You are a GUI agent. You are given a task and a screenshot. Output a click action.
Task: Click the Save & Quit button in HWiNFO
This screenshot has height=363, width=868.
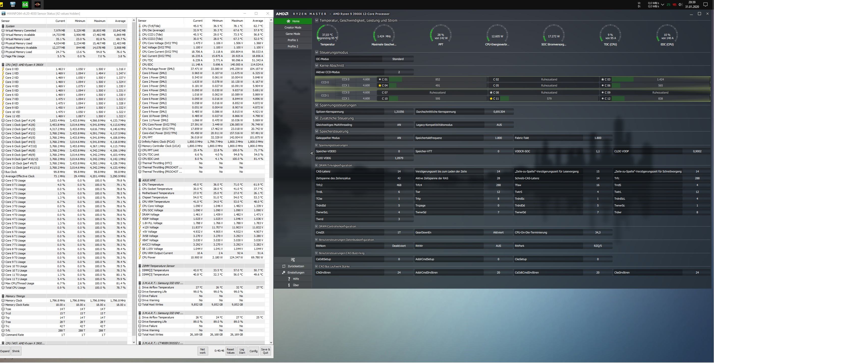point(265,351)
